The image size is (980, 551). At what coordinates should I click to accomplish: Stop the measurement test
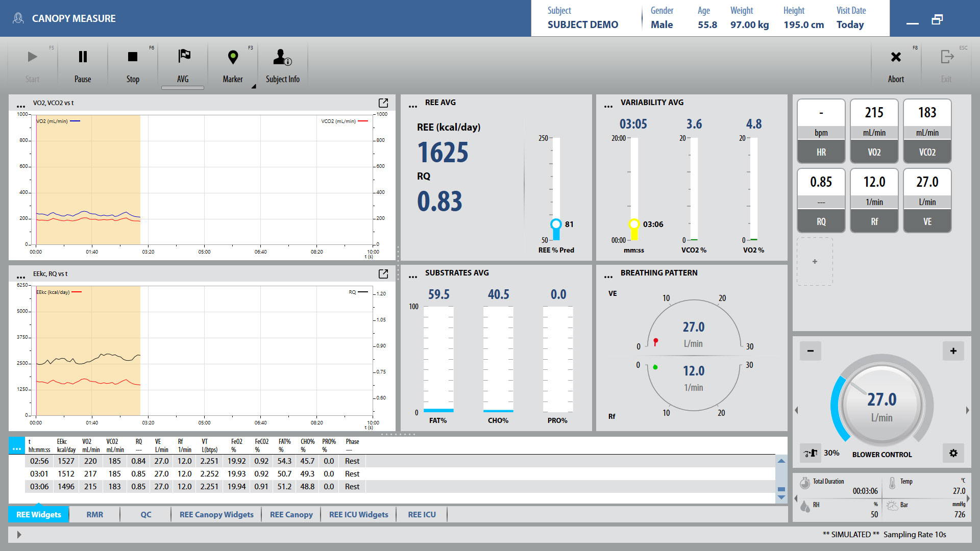click(x=133, y=65)
